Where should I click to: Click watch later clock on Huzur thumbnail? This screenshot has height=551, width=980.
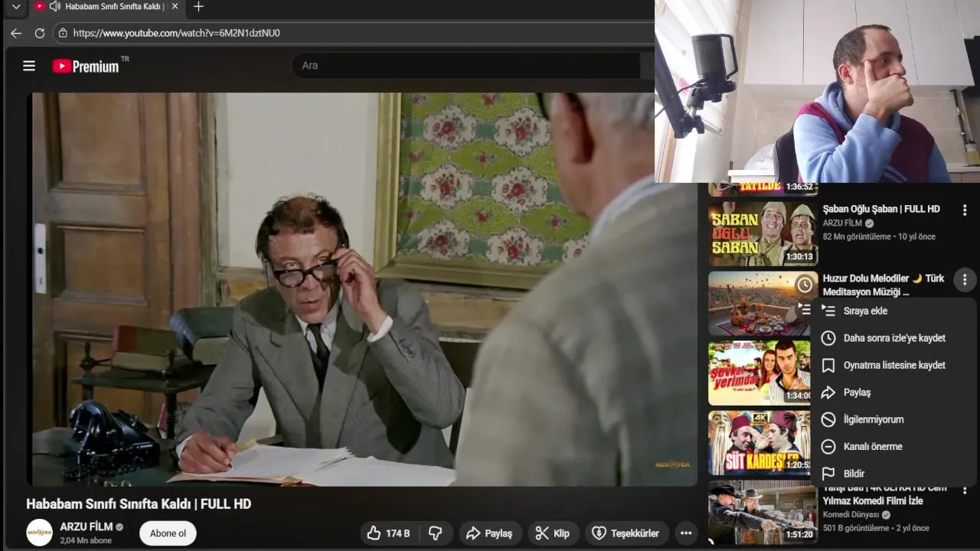(804, 285)
